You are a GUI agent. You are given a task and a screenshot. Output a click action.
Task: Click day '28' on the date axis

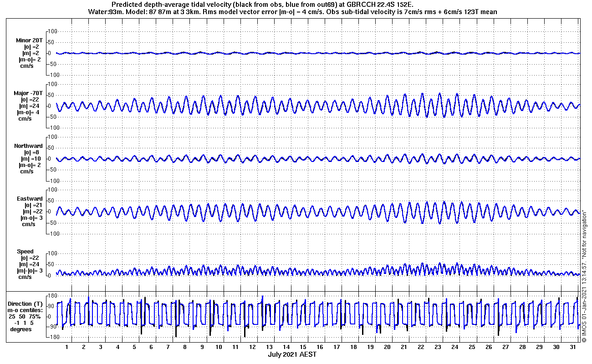[522, 347]
